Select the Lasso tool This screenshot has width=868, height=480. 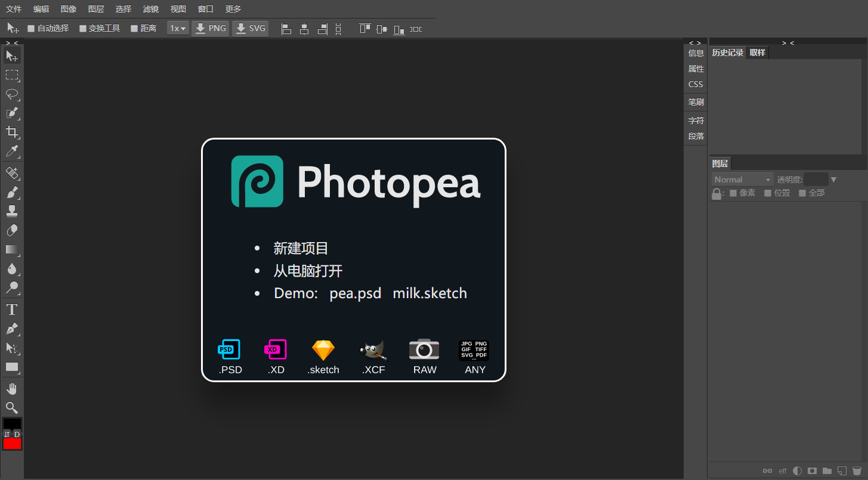coord(12,94)
